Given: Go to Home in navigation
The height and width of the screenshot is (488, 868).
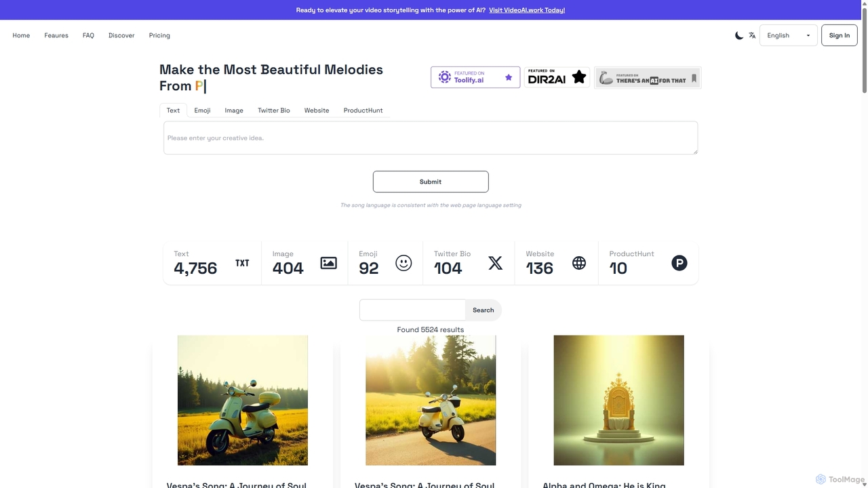Looking at the screenshot, I should [x=21, y=35].
